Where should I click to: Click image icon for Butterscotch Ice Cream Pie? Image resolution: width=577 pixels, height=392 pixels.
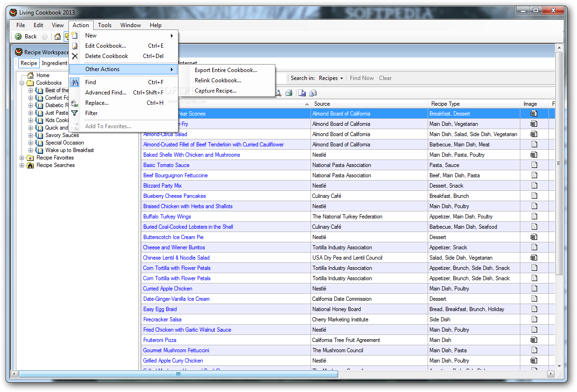pyautogui.click(x=534, y=237)
